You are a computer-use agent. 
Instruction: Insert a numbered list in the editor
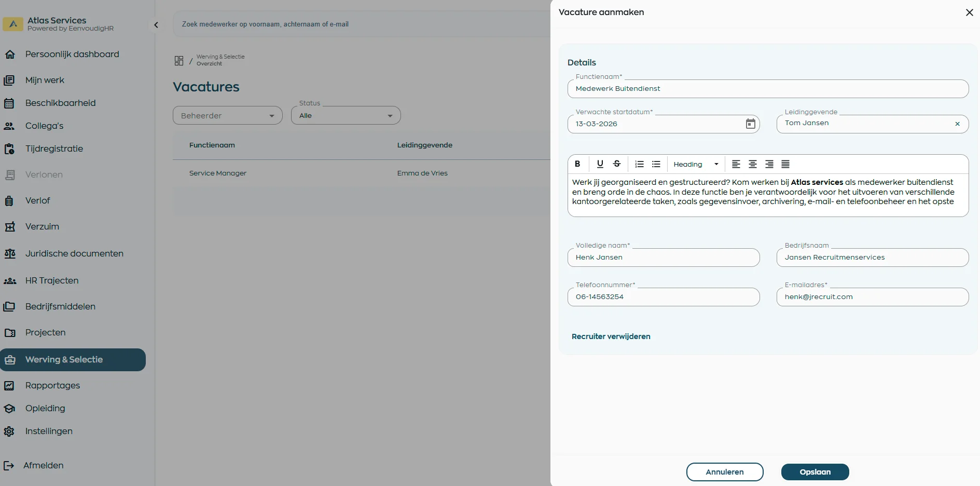(x=639, y=164)
